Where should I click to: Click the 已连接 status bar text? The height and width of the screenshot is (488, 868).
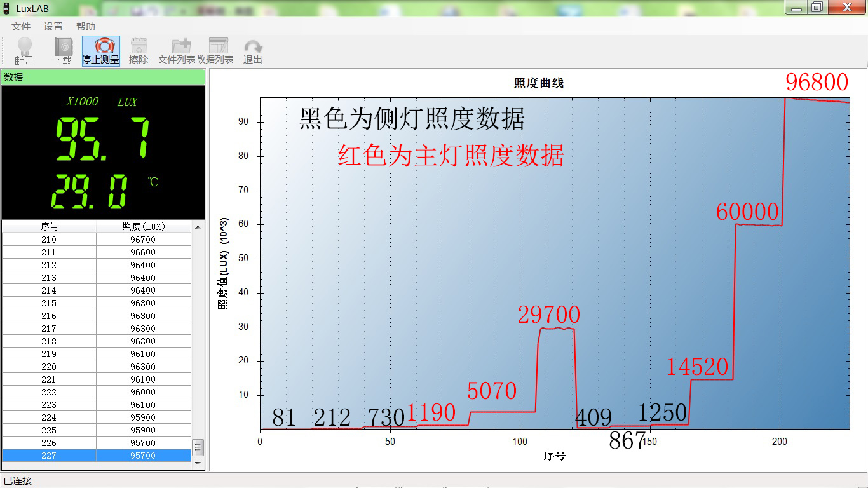click(x=18, y=481)
